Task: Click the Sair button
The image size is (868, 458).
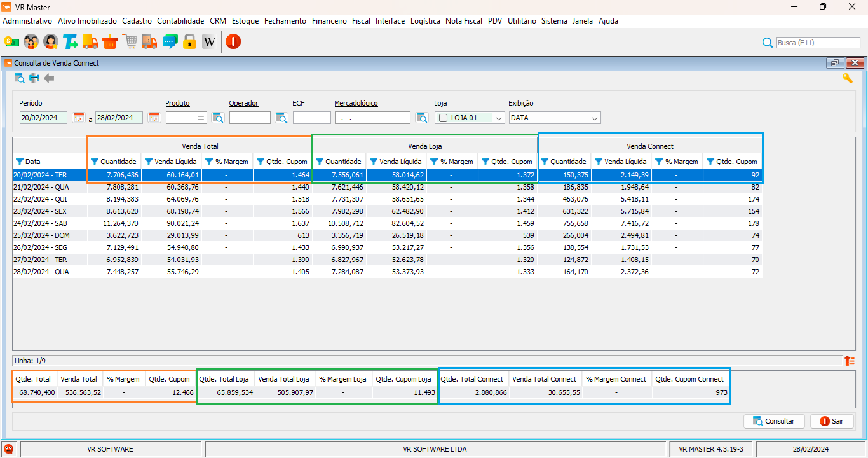Action: tap(832, 421)
